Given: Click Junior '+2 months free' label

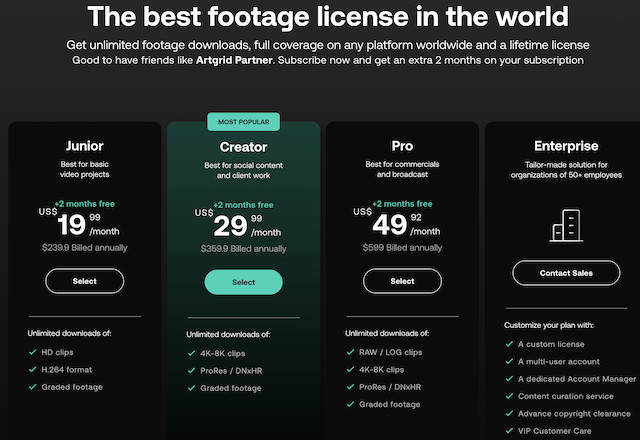Looking at the screenshot, I should pos(85,204).
